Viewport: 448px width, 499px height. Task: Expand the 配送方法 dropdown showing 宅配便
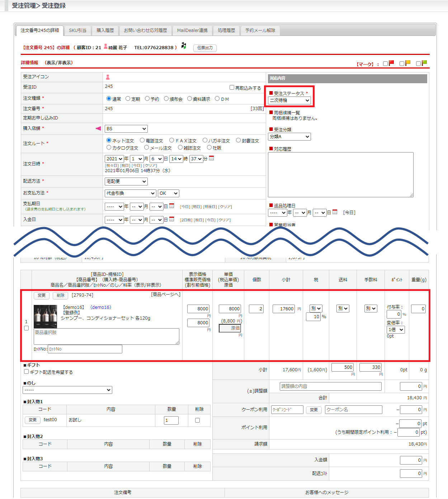pyautogui.click(x=126, y=182)
